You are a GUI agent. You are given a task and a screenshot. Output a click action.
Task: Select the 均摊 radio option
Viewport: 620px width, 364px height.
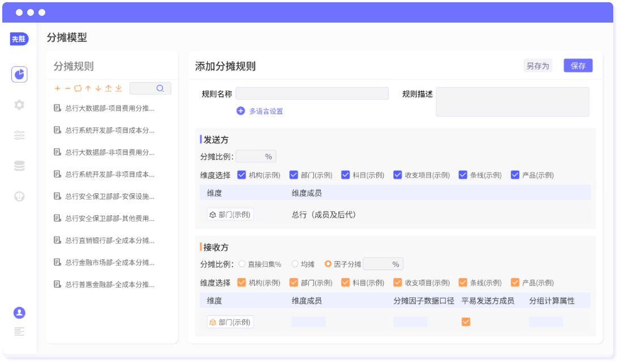pos(295,264)
